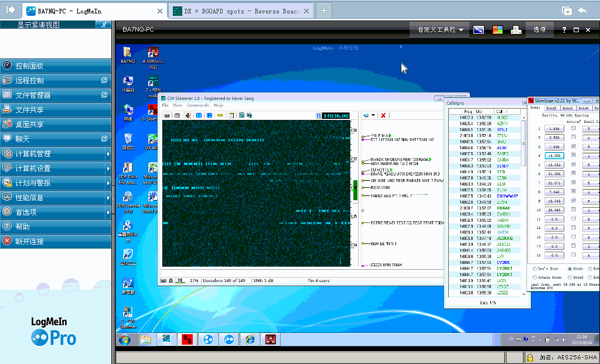The width and height of the screenshot is (600, 364).
Task: Click the keyboard icon in CW Skimmer toolbar
Action: tap(177, 115)
